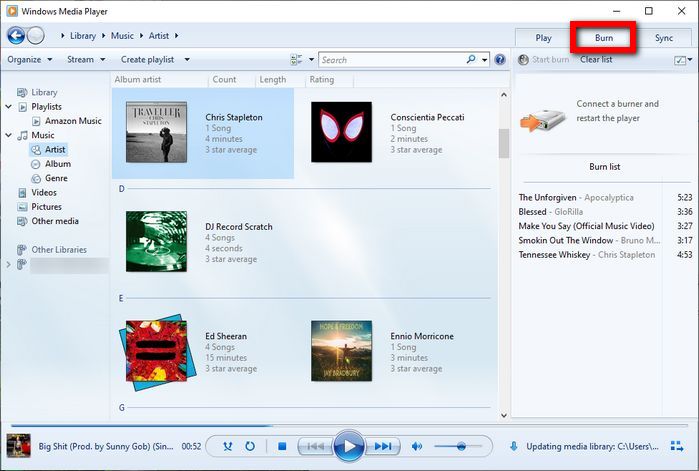Click the Back navigation arrow
699x471 pixels.
(16, 36)
